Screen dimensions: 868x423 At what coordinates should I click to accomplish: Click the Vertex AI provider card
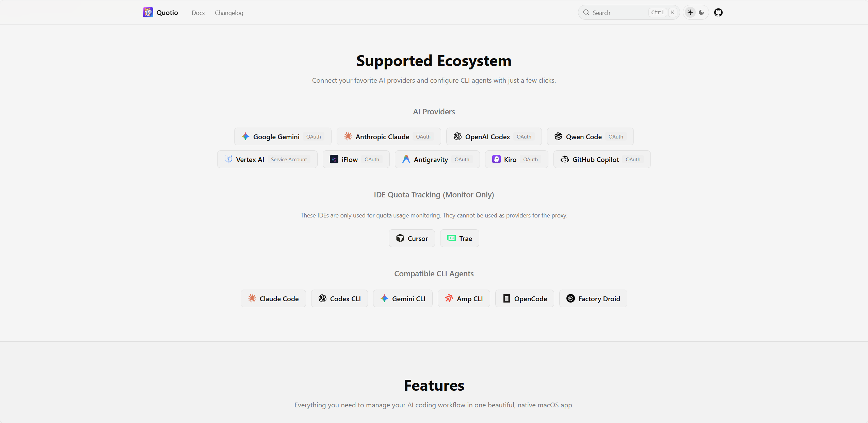pos(267,159)
